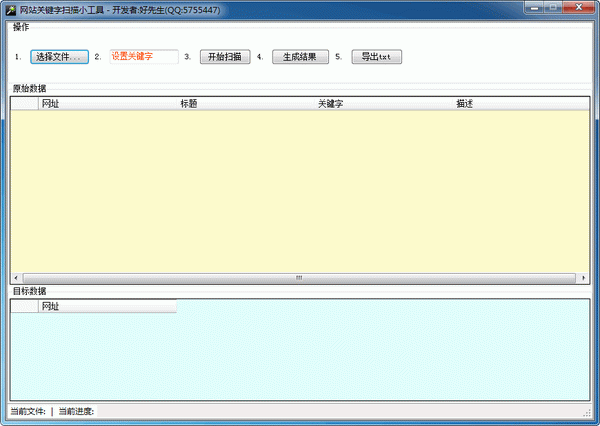
Task: Click the 操作 group label
Action: click(x=21, y=27)
